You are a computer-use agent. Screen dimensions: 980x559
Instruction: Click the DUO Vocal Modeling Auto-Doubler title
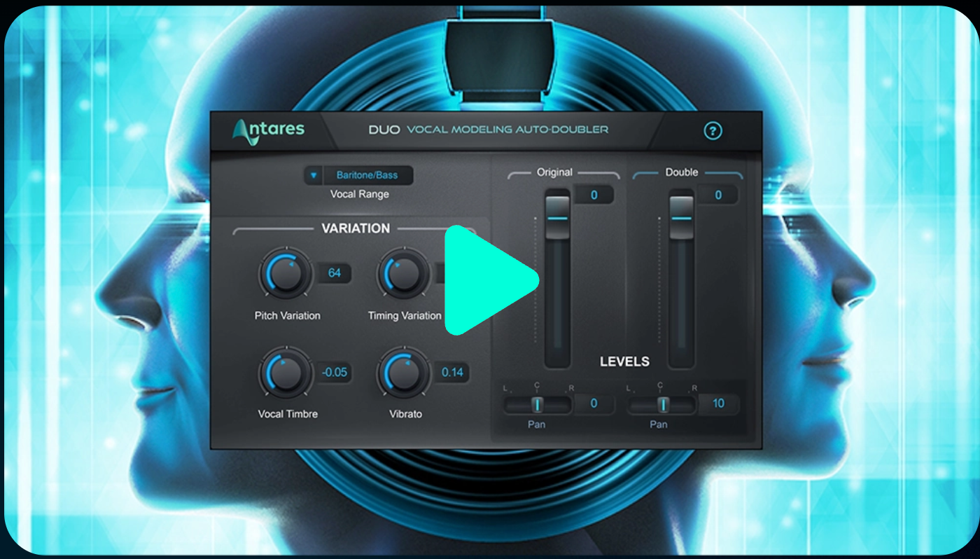(489, 130)
